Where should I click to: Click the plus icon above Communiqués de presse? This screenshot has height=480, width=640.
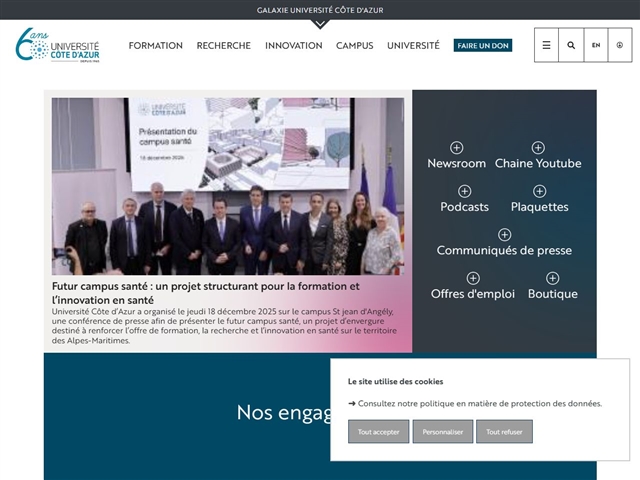504,235
